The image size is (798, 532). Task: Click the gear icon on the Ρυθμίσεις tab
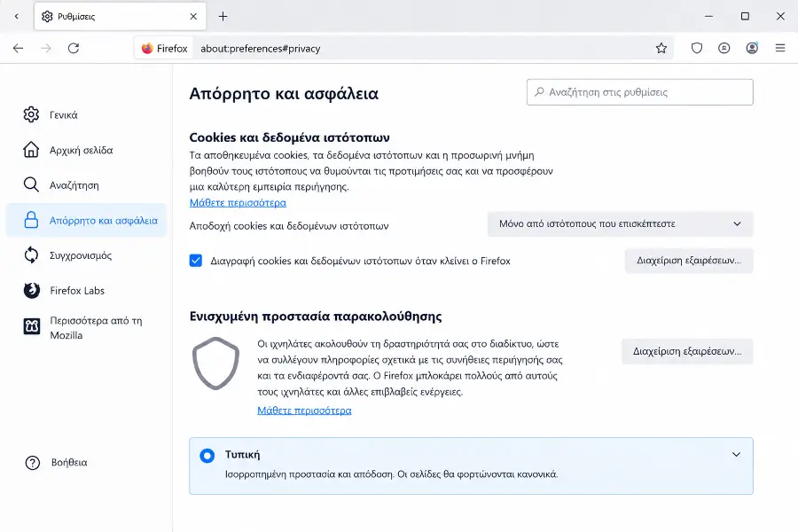pos(47,16)
